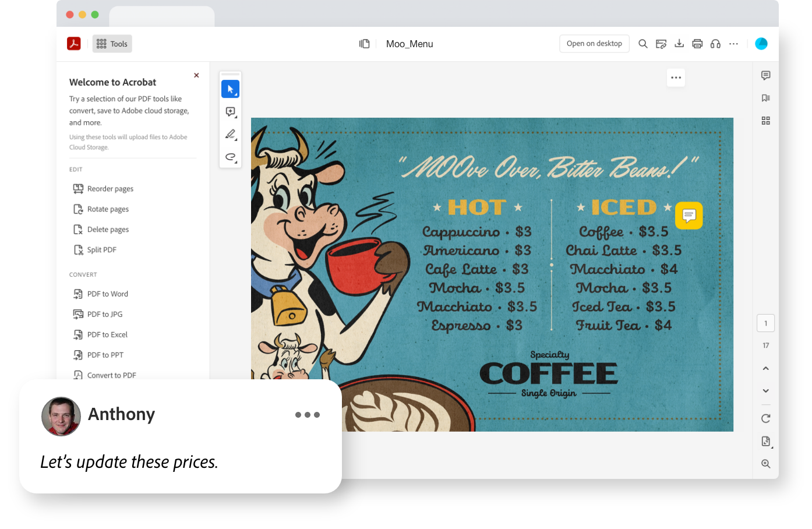Convert using PDF to JPG

pyautogui.click(x=98, y=315)
